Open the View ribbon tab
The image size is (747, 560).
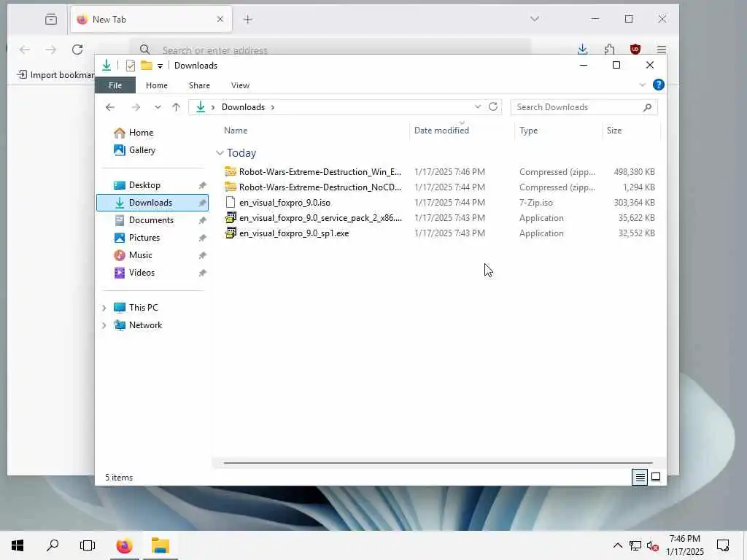[x=240, y=85]
